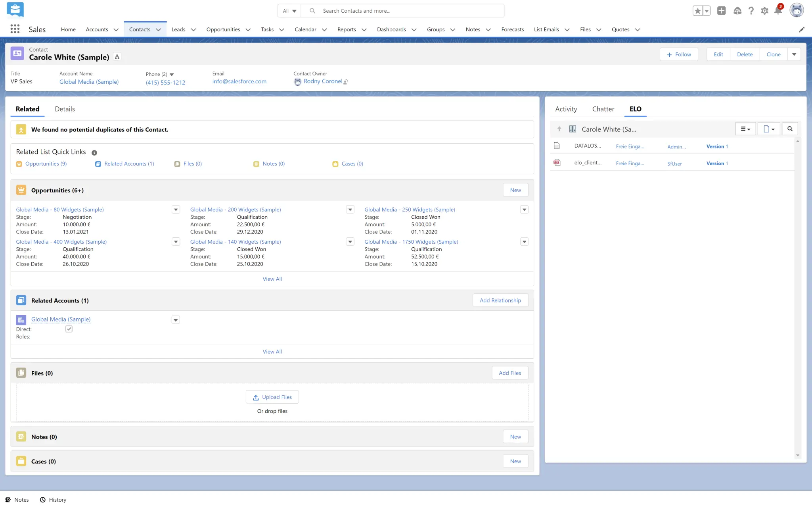This screenshot has height=508, width=812.
Task: Open the Notes utility bar item
Action: coord(17,500)
